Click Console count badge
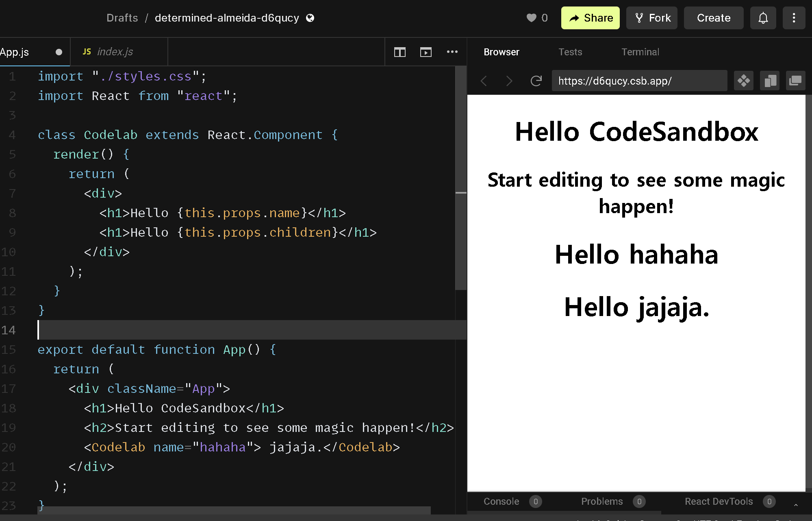This screenshot has height=521, width=812. [x=536, y=501]
